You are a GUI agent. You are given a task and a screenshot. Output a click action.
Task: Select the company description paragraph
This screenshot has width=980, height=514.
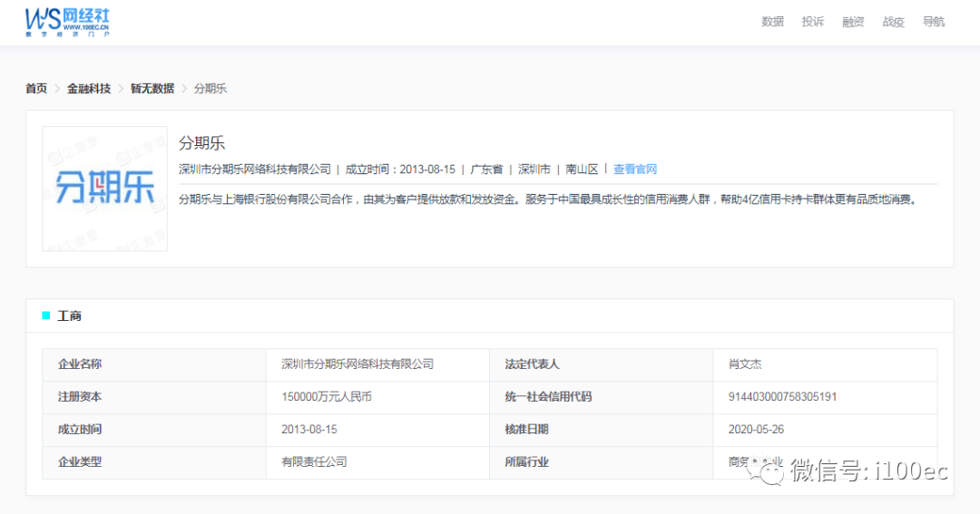click(548, 199)
